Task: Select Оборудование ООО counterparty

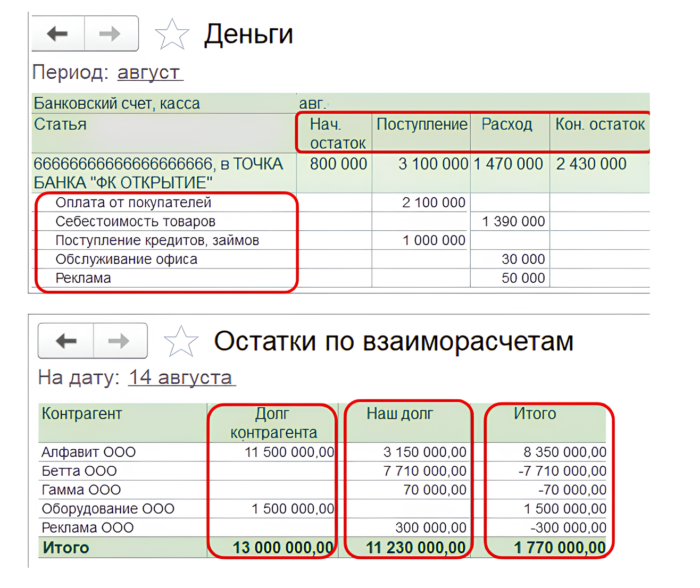Action: coord(108,509)
